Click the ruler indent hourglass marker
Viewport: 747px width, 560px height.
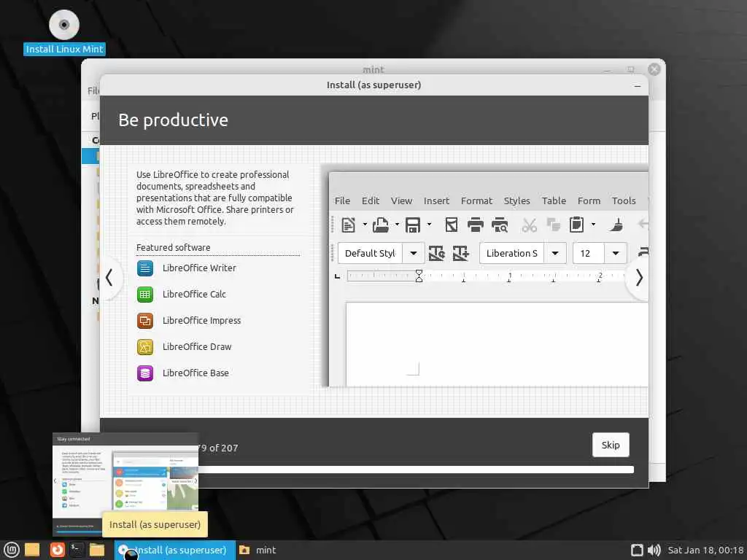pos(419,276)
